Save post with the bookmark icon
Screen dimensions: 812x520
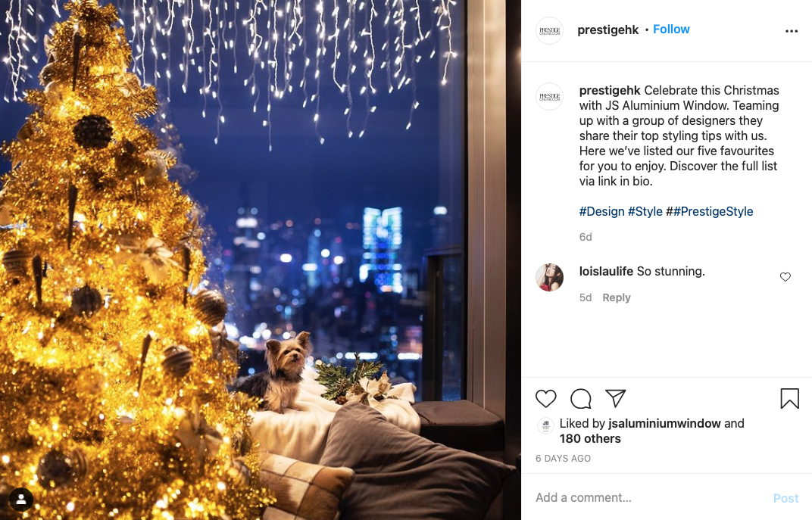[x=790, y=398]
